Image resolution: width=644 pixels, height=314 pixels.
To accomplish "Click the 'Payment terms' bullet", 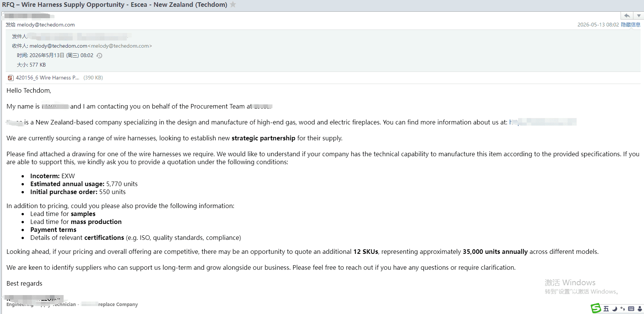I will tap(53, 230).
